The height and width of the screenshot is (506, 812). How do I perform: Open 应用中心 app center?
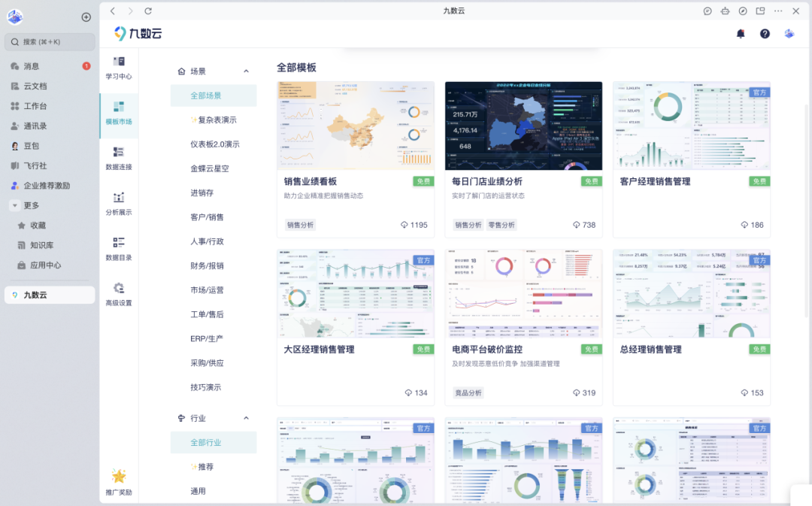(50, 265)
